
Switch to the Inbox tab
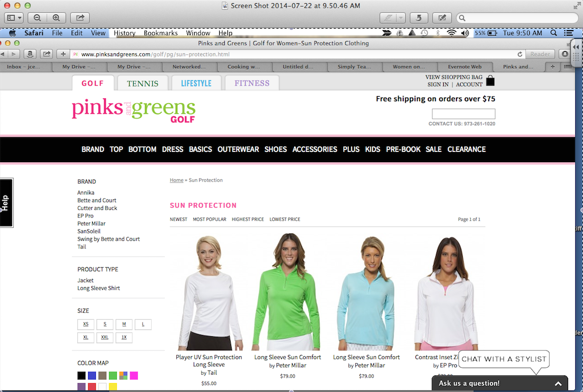(24, 67)
